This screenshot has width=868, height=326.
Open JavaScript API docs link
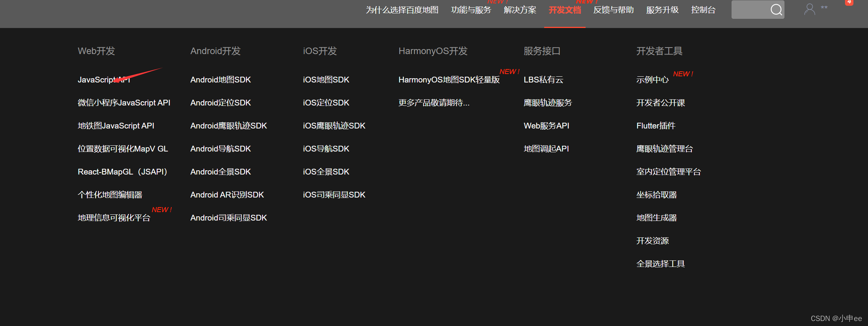click(104, 80)
